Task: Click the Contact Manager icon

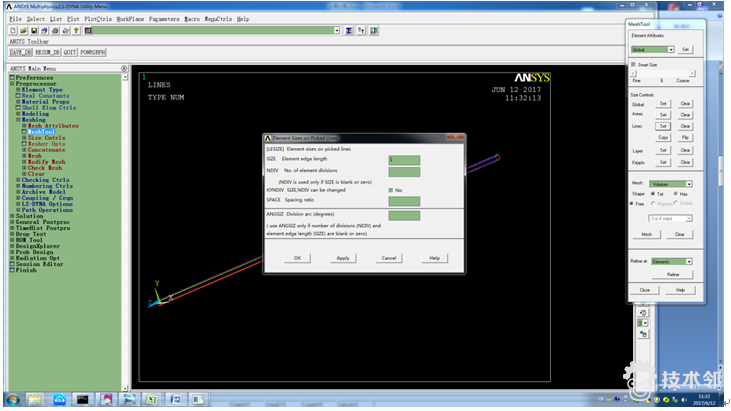Action: pos(374,31)
